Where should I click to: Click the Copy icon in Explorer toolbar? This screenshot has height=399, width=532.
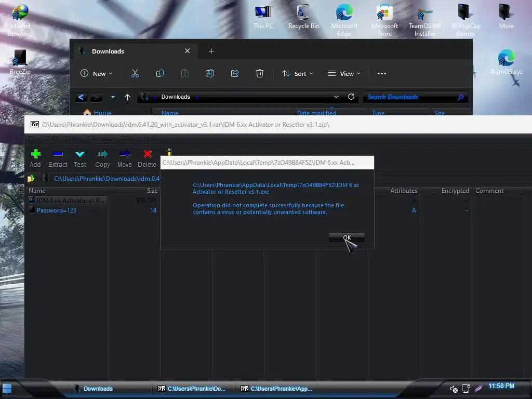click(x=160, y=74)
